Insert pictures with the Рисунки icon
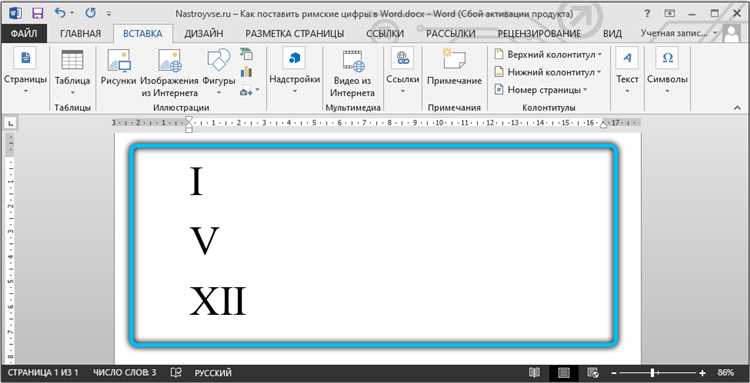The image size is (750, 383). tap(119, 60)
